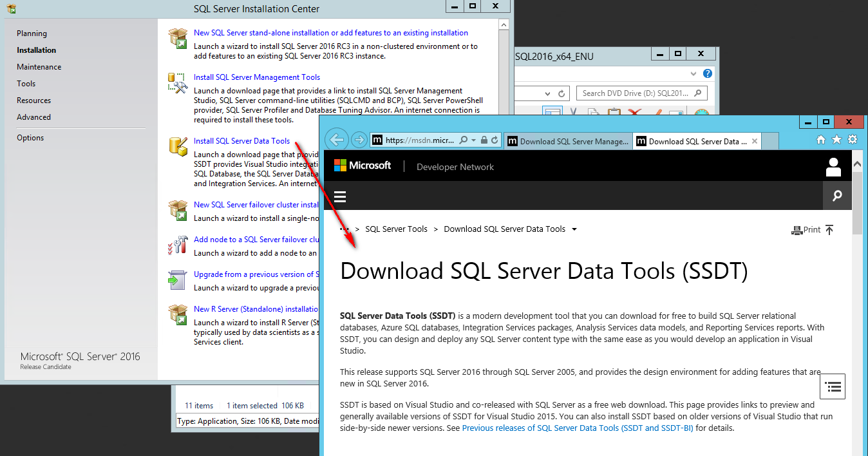Go back in the browser
The image size is (868, 456).
coord(337,139)
